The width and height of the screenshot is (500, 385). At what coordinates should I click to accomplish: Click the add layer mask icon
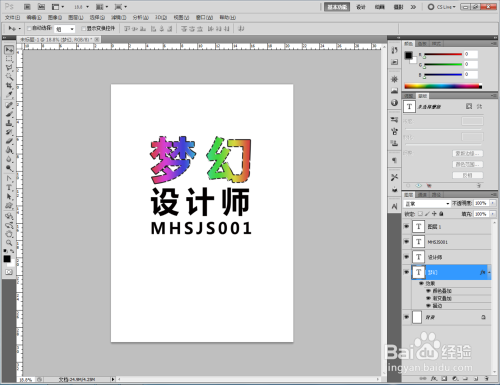(x=444, y=379)
